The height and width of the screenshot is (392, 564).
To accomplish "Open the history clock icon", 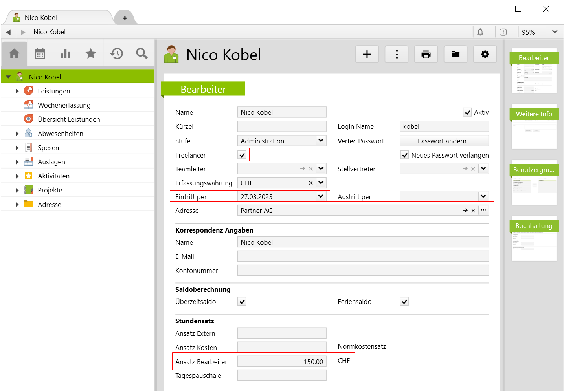I will tap(116, 53).
